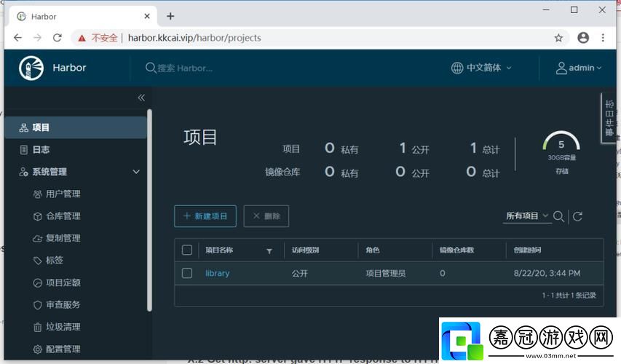Click the 项目名称 column filter icon
The height and width of the screenshot is (364, 621).
click(x=269, y=251)
